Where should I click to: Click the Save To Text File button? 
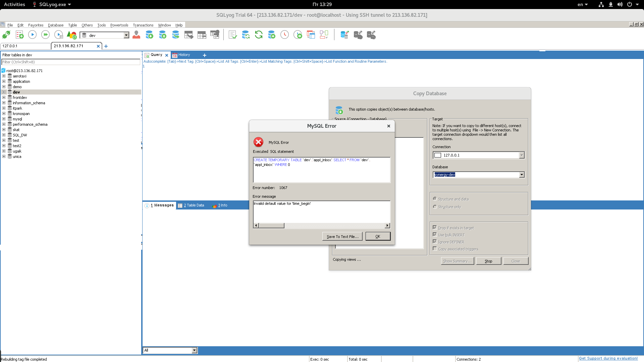[x=342, y=236]
